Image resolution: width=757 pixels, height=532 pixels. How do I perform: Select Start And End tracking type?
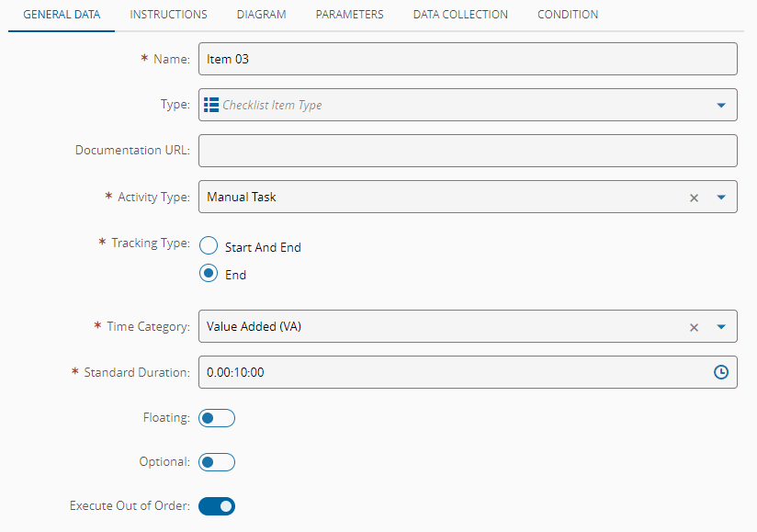pos(209,246)
